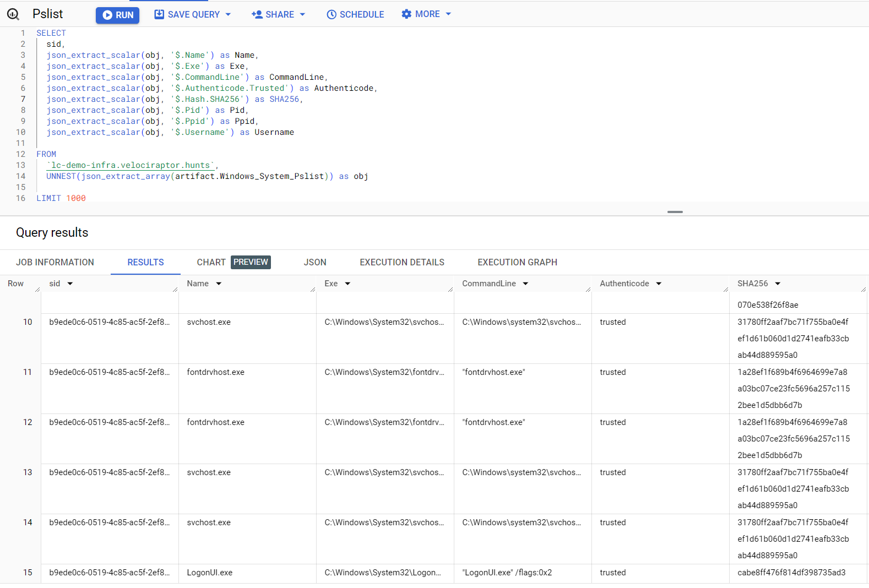The image size is (869, 588).
Task: Click the lc-demo-infra.velociraptor.hunts table reference
Action: click(x=131, y=165)
